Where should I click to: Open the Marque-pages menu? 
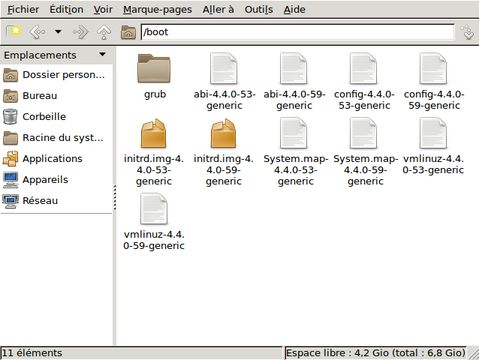(x=157, y=10)
